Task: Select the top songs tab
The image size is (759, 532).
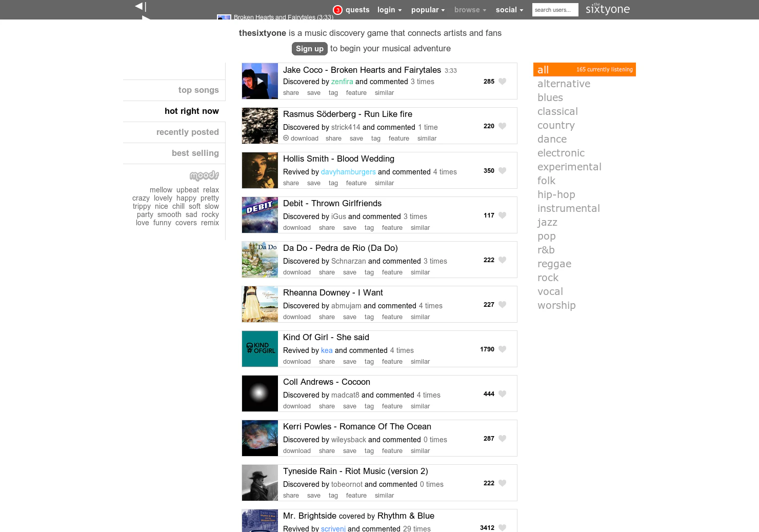Action: tap(198, 90)
